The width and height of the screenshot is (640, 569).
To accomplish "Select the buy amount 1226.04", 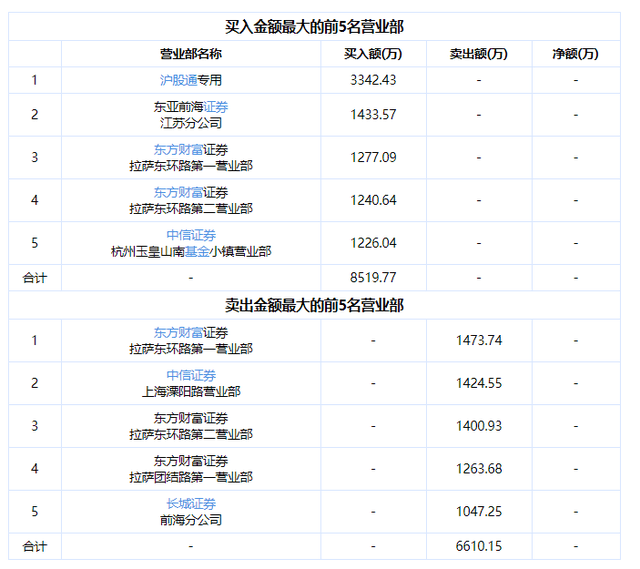I will point(373,243).
